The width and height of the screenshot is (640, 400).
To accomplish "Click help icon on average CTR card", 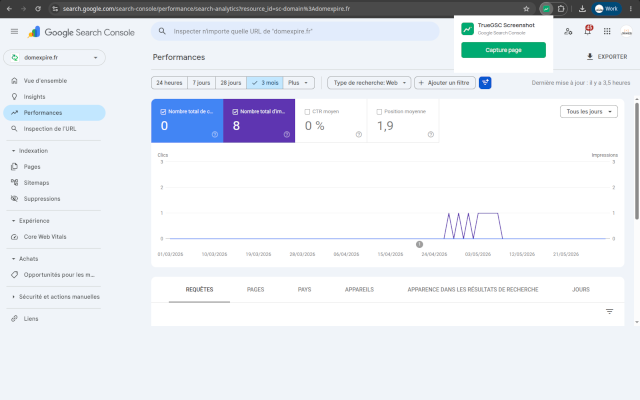I will click(359, 134).
